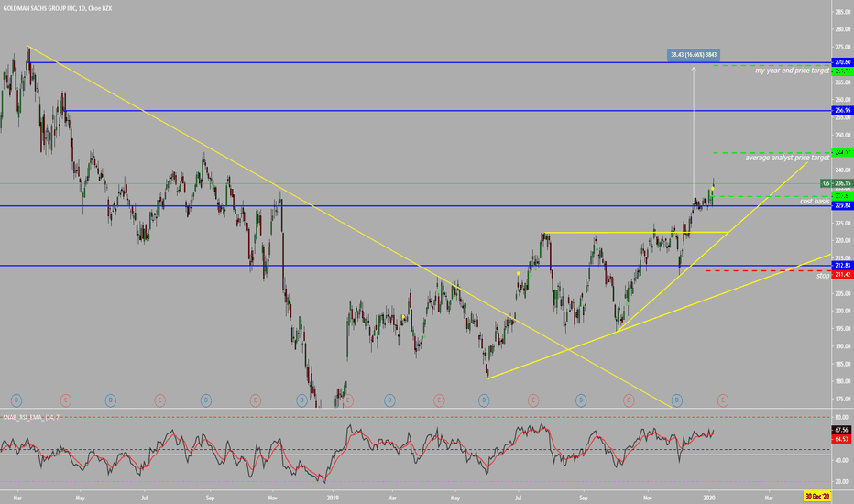The image size is (854, 504).
Task: Click the GS 236.15 current price tag
Action: point(837,183)
